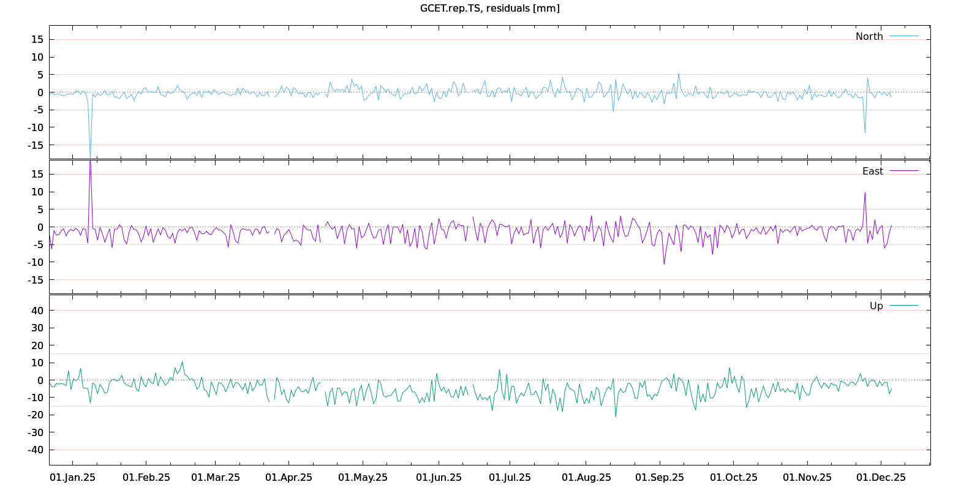Click the light blue North legend line
Image resolution: width=980 pixels, height=490 pixels.
tap(903, 36)
